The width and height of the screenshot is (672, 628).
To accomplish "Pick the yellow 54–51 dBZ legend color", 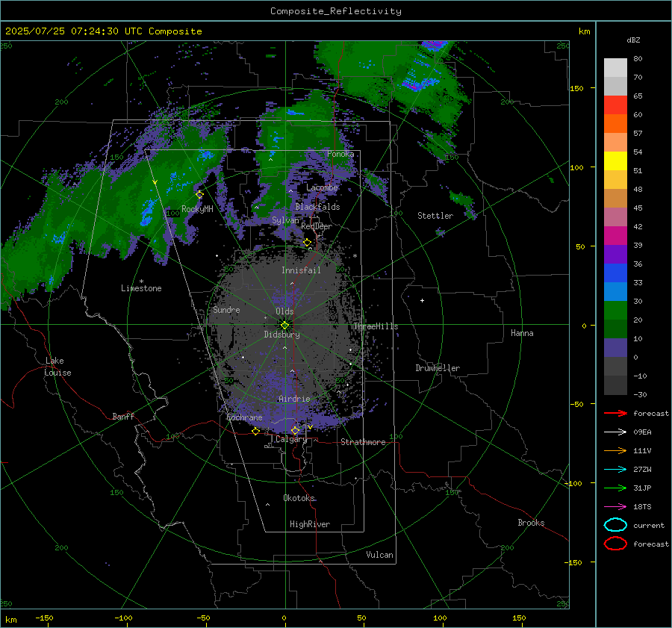I will [x=615, y=161].
